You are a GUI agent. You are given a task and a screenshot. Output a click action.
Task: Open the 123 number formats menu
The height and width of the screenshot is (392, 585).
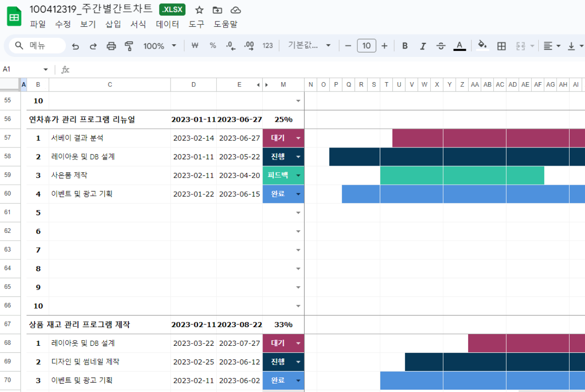click(268, 46)
